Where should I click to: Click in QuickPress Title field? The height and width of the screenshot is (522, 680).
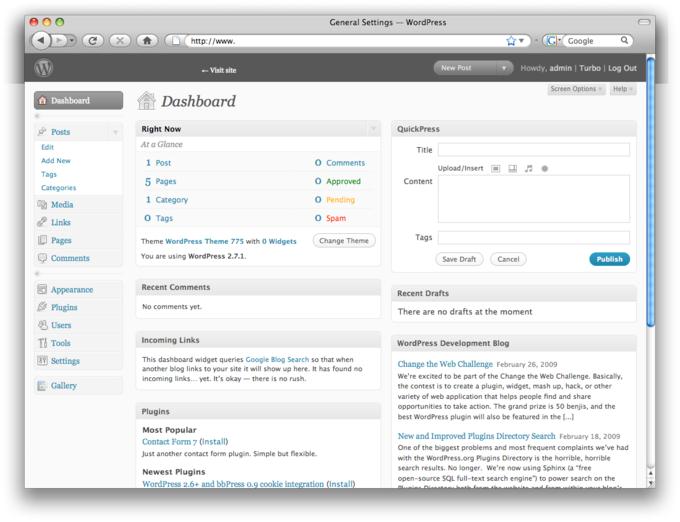(533, 150)
